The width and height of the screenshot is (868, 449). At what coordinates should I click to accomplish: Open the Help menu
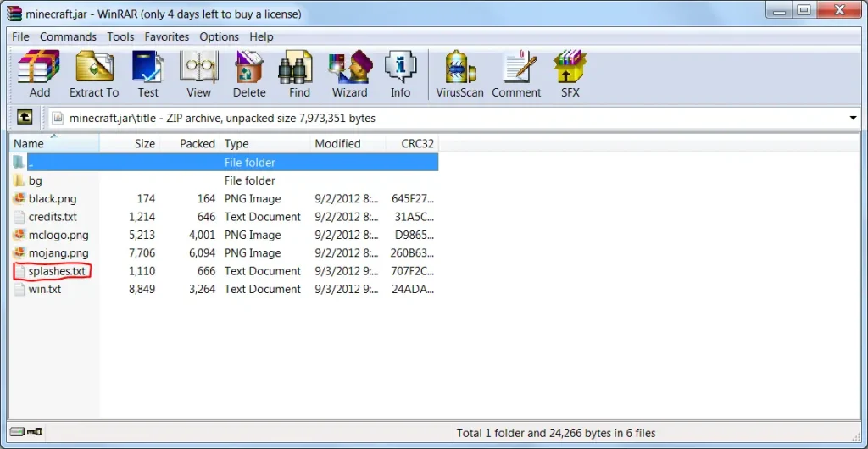[261, 37]
